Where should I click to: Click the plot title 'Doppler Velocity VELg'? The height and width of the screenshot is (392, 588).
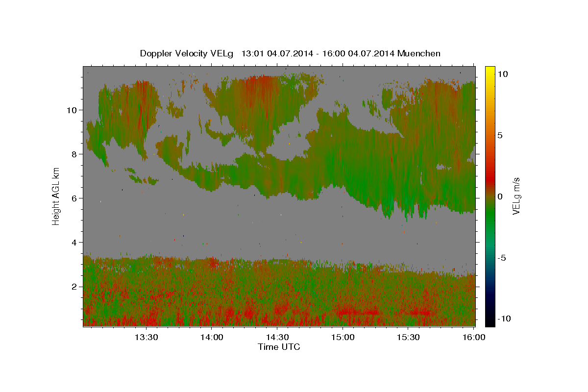click(x=187, y=53)
